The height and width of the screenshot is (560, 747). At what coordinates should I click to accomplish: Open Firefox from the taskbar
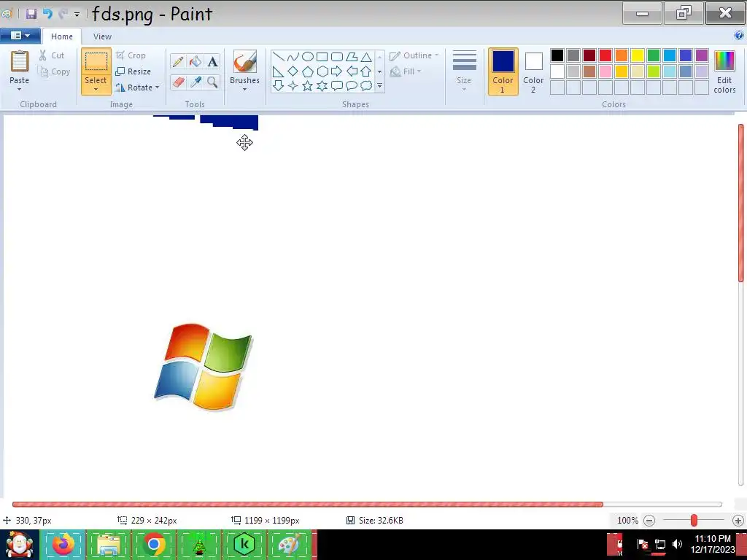click(63, 544)
